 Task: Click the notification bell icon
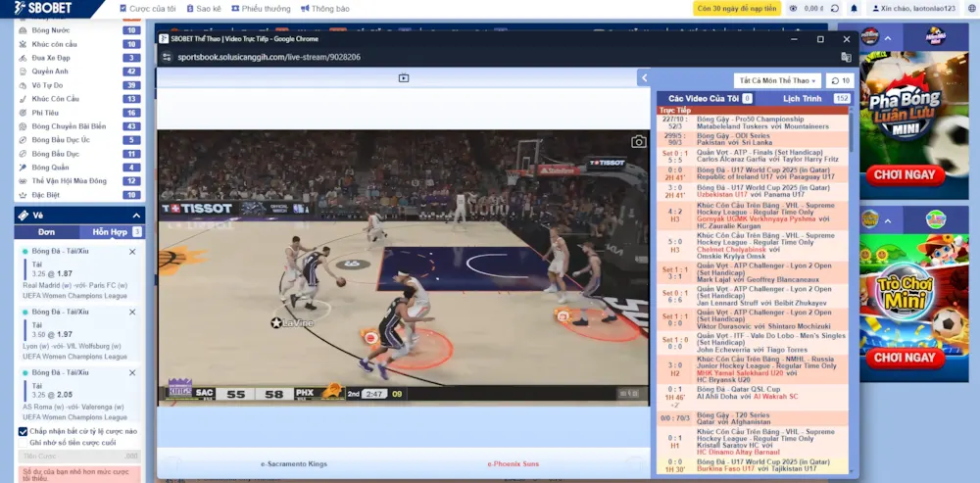click(x=854, y=8)
